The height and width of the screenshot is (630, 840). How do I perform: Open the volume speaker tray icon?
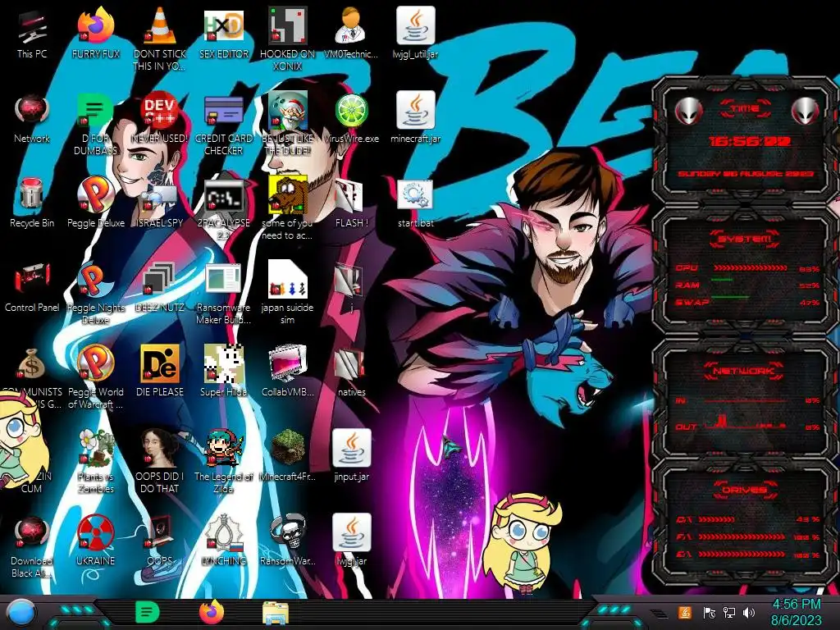point(749,613)
